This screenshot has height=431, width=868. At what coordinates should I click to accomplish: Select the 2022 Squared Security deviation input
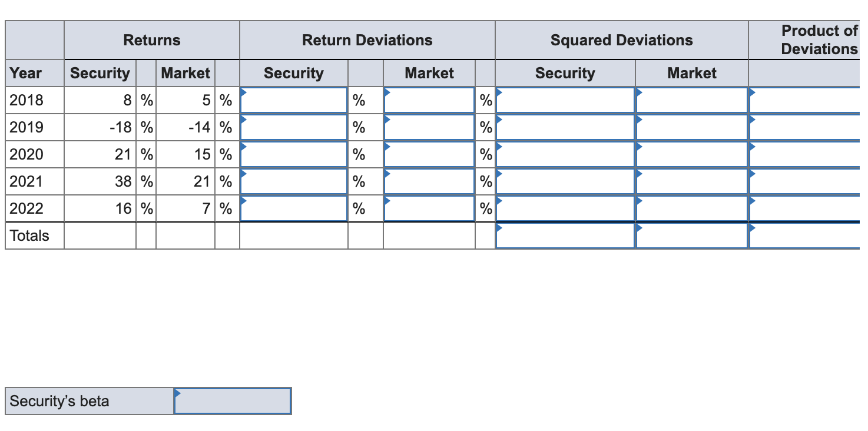coord(564,208)
